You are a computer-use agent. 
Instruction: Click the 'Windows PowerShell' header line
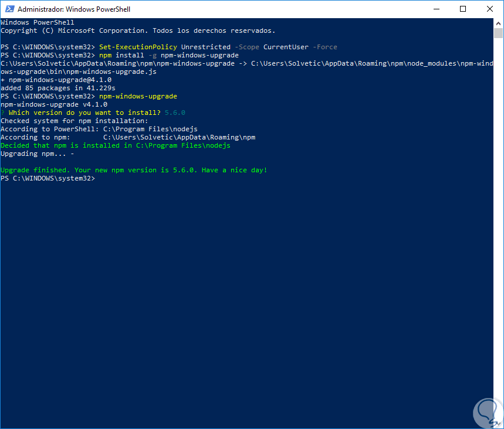coord(38,22)
